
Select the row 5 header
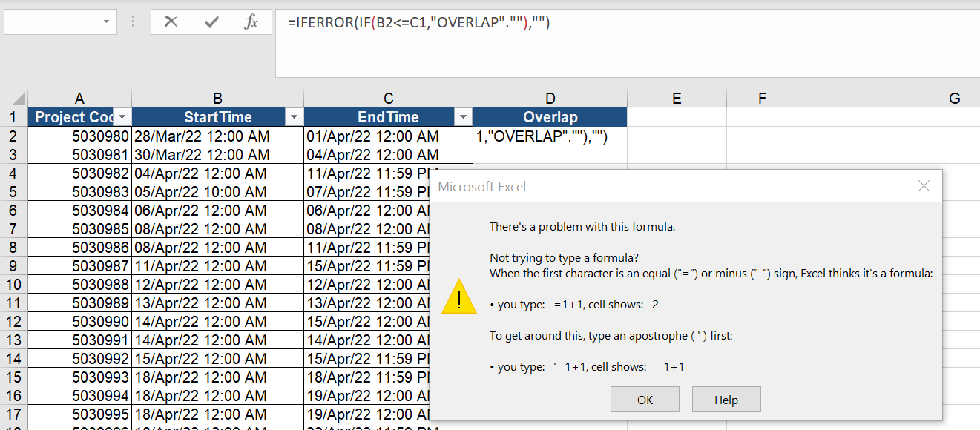[x=13, y=191]
